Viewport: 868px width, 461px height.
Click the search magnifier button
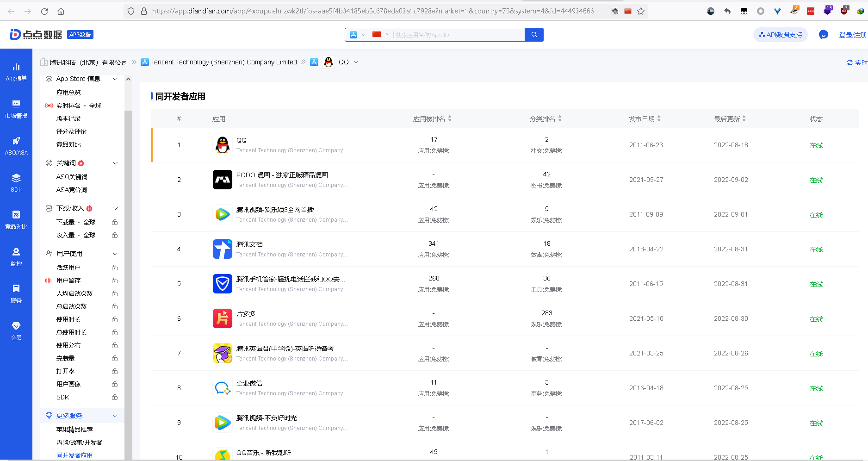coord(534,35)
